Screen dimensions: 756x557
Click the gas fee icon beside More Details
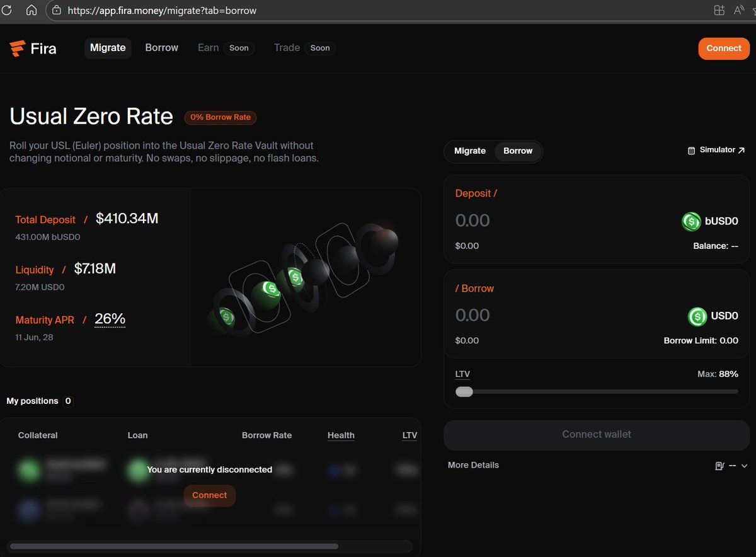(719, 466)
